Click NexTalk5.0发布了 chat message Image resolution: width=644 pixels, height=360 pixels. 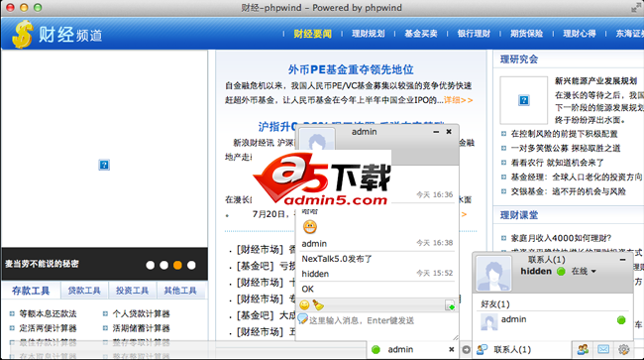pyautogui.click(x=337, y=259)
